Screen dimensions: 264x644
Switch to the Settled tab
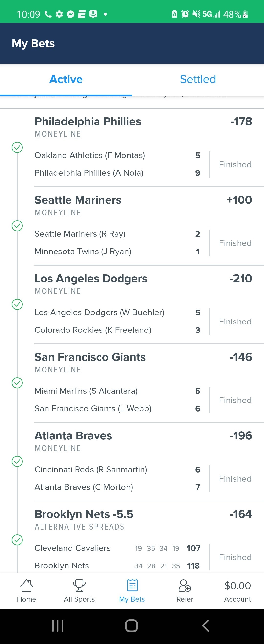tap(198, 79)
